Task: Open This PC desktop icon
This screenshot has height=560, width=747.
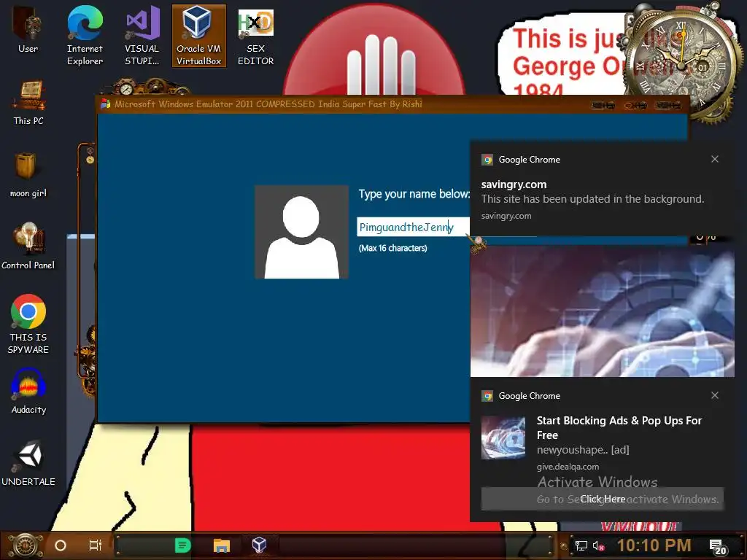Action: tap(28, 103)
